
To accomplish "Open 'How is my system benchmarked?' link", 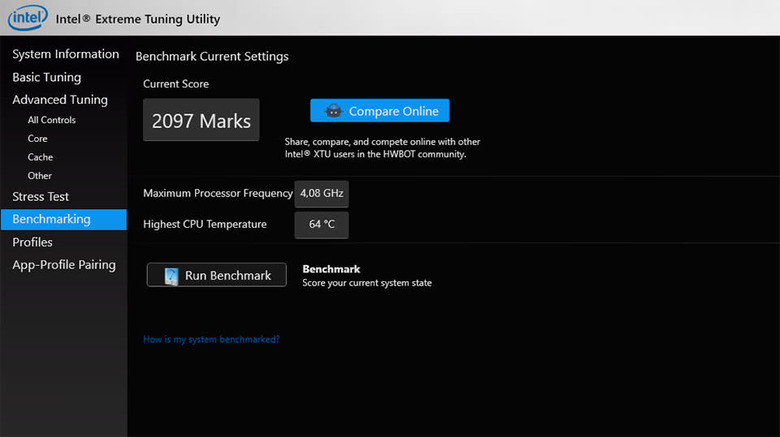I will tap(211, 340).
